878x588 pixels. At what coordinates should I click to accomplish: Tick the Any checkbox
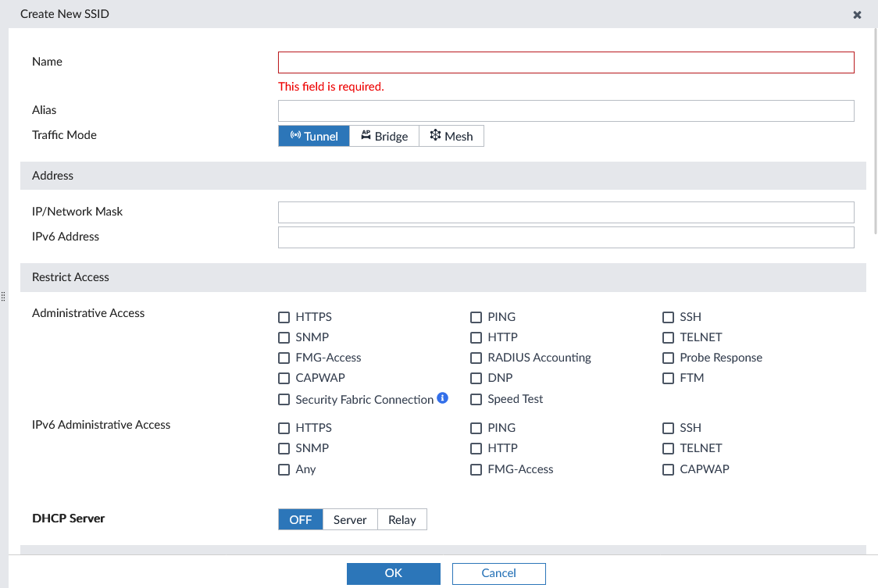284,469
